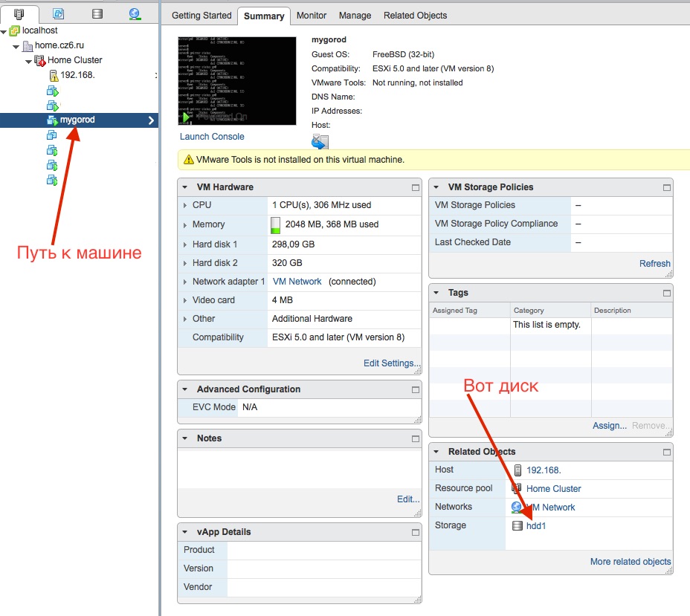
Task: Open the Networking inventory view icon
Action: (x=135, y=14)
